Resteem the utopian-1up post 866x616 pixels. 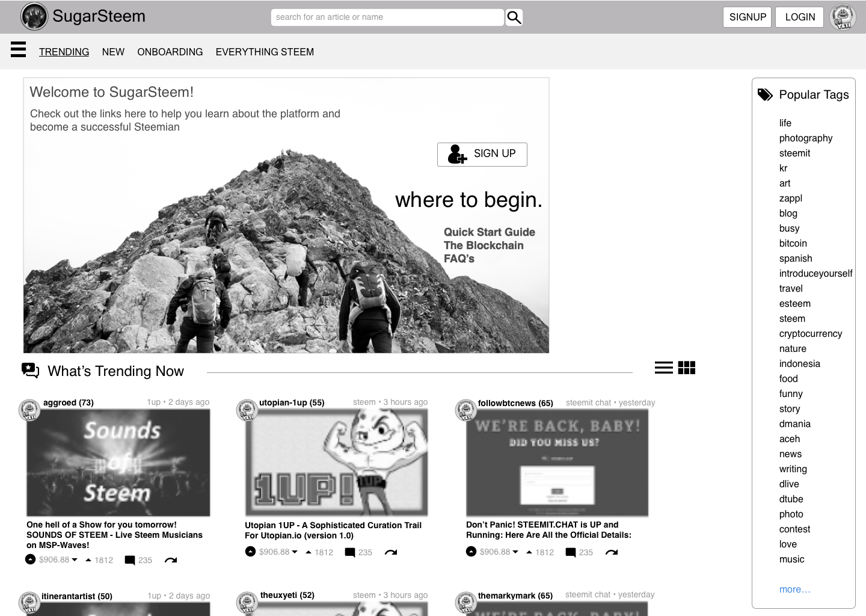click(x=391, y=552)
